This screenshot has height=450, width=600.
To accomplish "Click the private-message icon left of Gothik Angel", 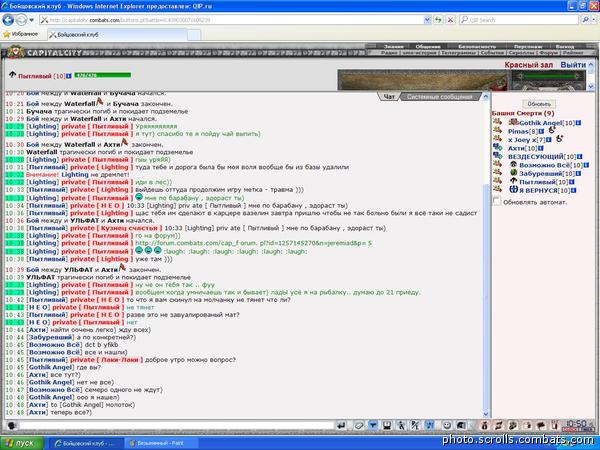I will [x=497, y=122].
